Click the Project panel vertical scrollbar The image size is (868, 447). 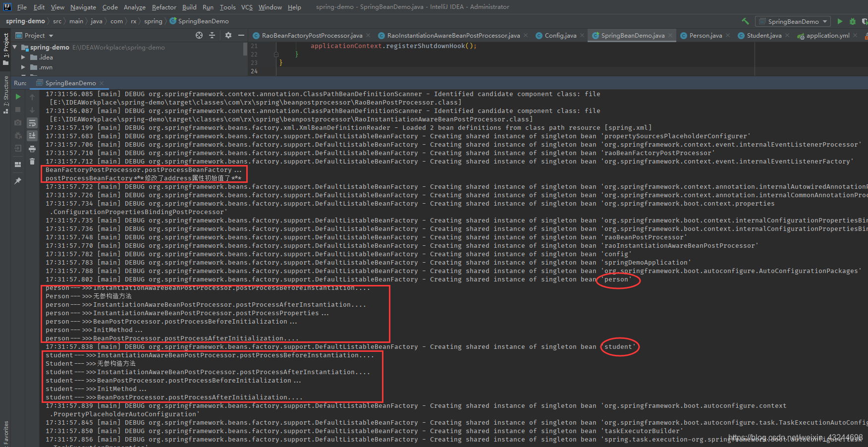[245, 49]
